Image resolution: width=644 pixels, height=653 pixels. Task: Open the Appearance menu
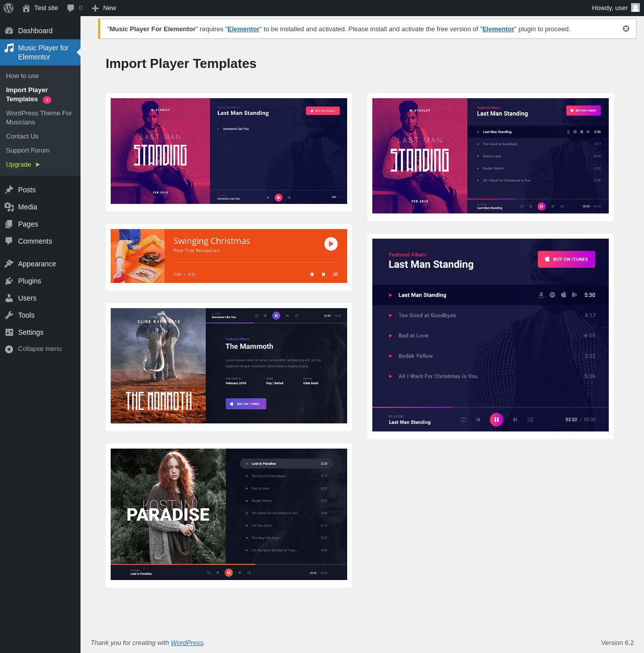pos(40,264)
